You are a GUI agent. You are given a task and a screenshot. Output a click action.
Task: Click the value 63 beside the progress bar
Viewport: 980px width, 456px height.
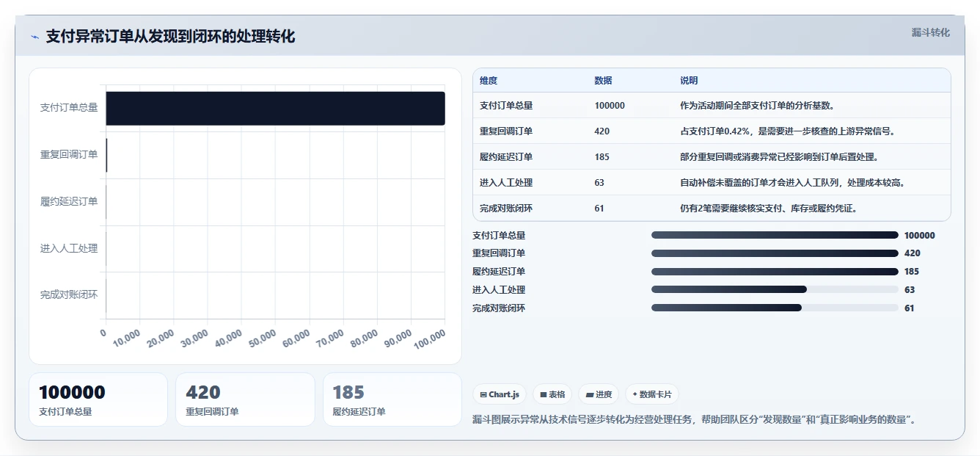910,290
